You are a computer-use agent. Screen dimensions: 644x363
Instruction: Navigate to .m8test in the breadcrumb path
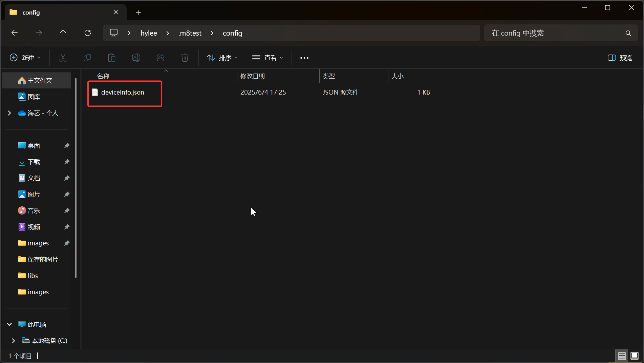[x=190, y=33]
